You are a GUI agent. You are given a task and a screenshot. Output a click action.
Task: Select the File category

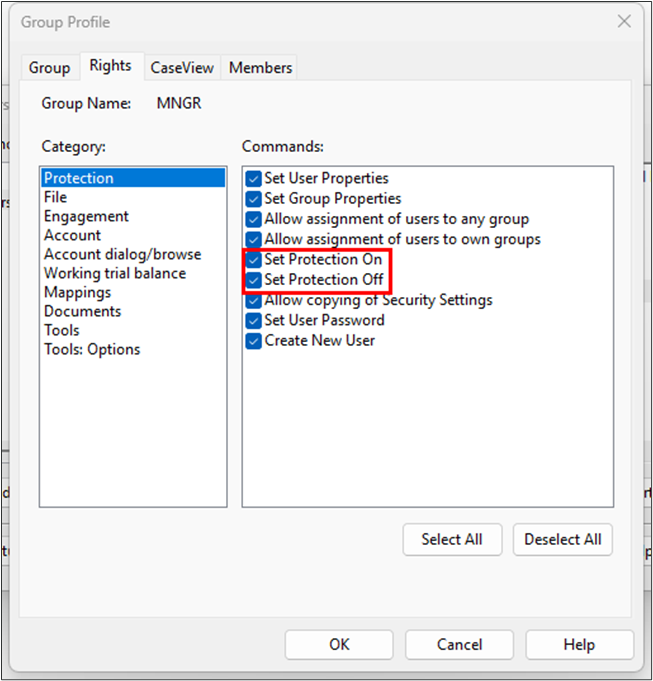click(56, 197)
